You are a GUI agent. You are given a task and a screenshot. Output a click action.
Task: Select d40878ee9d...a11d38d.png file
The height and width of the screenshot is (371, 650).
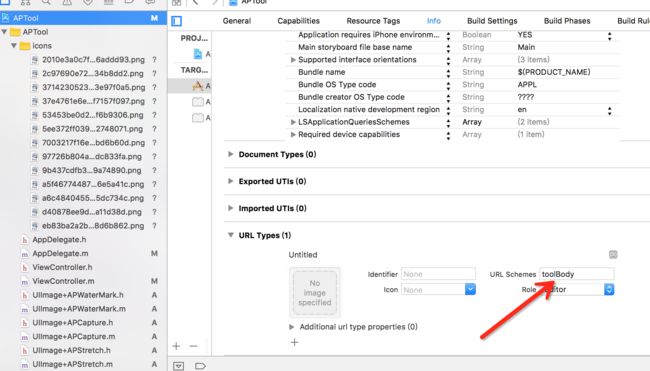(x=93, y=212)
